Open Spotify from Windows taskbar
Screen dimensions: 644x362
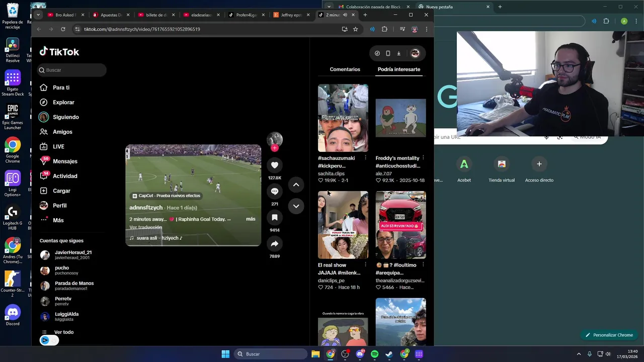[375, 354]
